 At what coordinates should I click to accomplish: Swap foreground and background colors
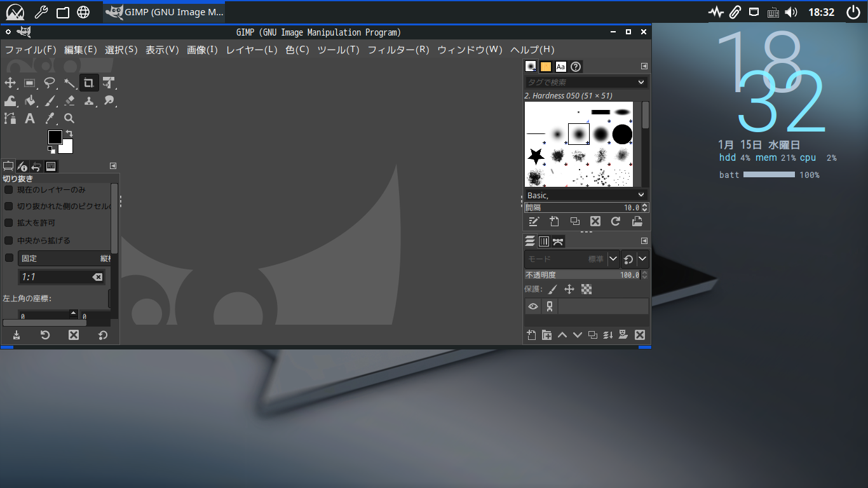coord(69,133)
